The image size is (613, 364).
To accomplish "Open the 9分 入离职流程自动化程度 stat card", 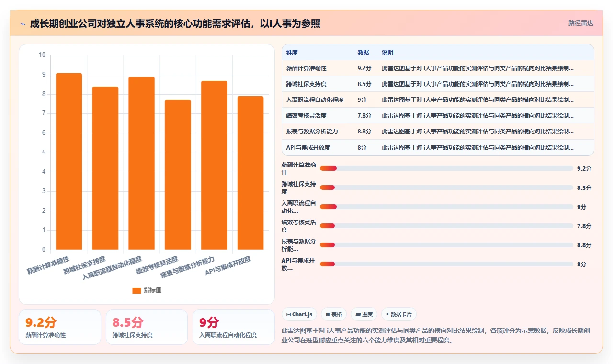I will pos(234,327).
